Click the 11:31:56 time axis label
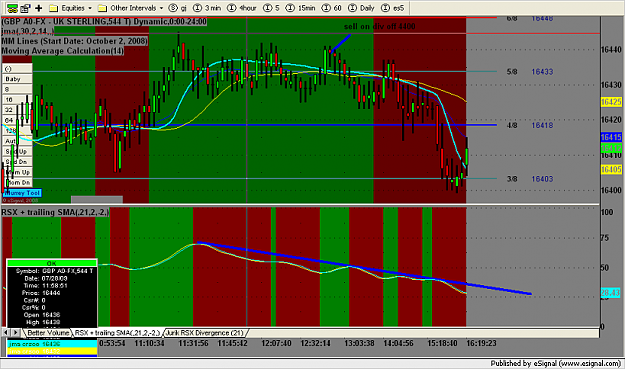625x369 pixels. 193,343
